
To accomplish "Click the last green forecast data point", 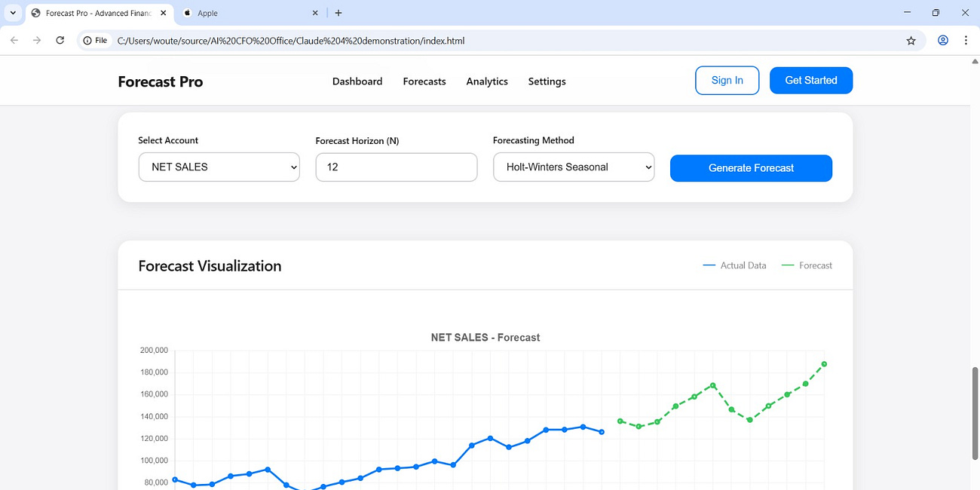I will pyautogui.click(x=824, y=364).
